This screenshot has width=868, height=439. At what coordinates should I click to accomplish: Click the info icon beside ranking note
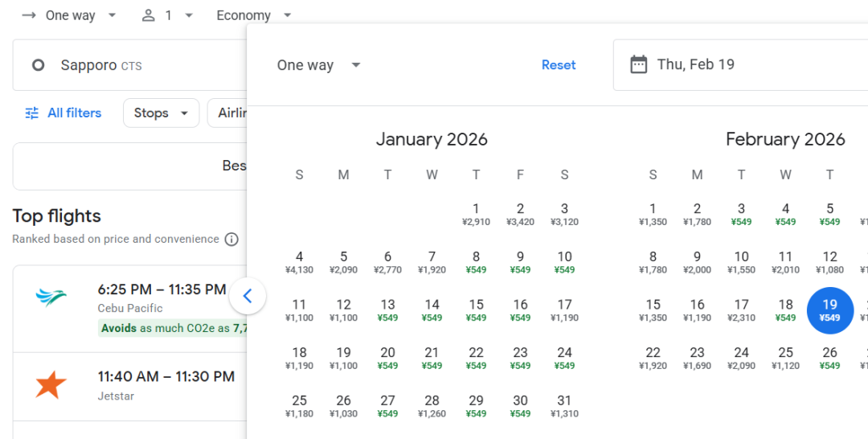click(x=231, y=240)
